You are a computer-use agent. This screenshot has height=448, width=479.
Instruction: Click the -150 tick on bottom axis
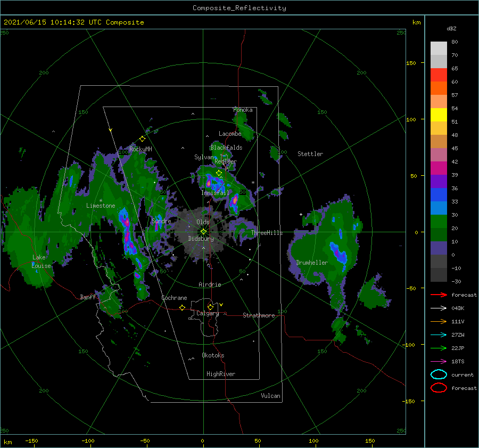coord(31,441)
